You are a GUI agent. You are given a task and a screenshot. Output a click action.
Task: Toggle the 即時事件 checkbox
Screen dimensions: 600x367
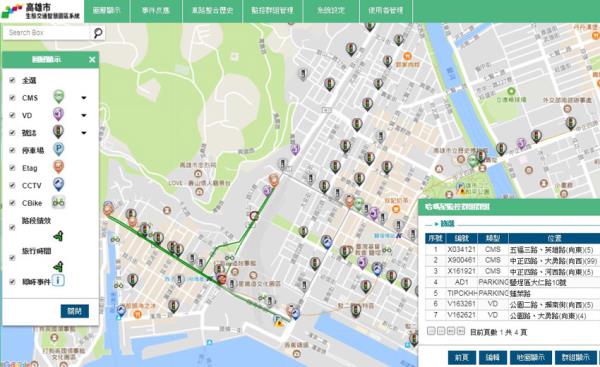[12, 282]
